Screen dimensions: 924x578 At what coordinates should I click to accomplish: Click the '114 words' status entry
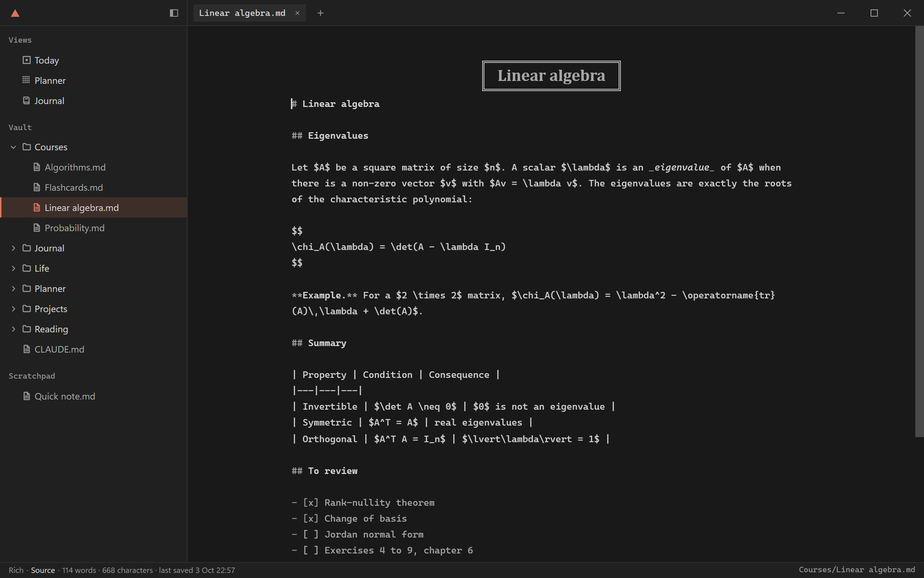tap(79, 570)
